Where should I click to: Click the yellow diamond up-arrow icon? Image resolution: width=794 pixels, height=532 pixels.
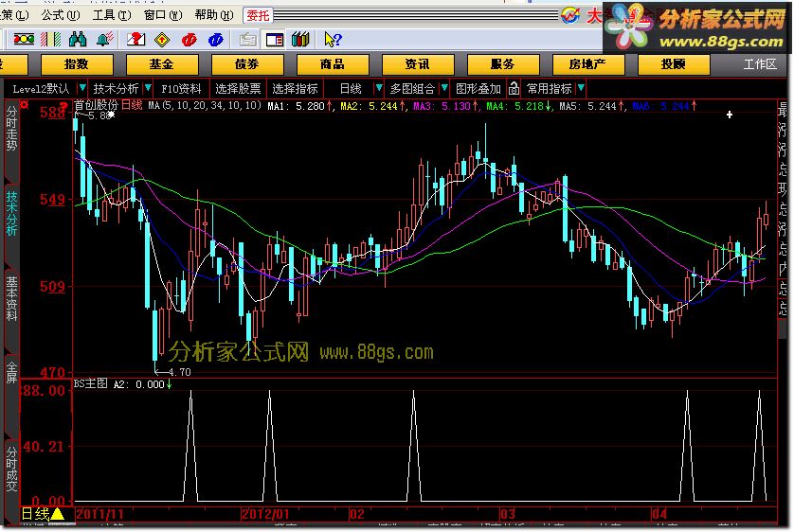(162, 39)
